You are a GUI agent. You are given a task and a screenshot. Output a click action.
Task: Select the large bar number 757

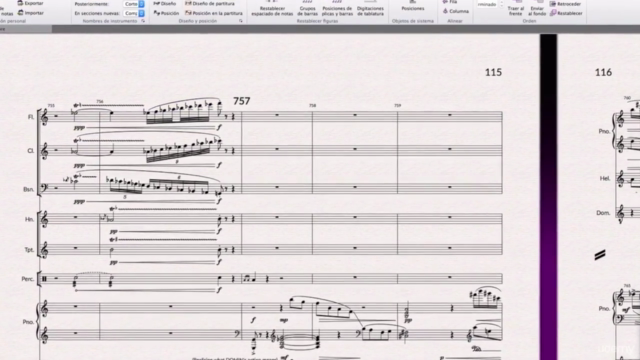241,101
